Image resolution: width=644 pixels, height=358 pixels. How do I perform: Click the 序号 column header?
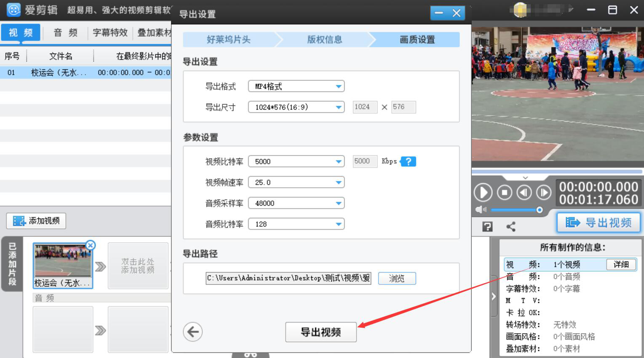point(12,56)
